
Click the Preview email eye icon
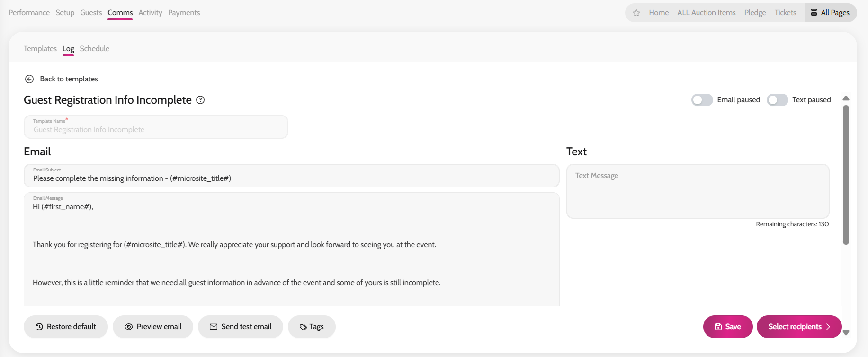click(x=129, y=327)
